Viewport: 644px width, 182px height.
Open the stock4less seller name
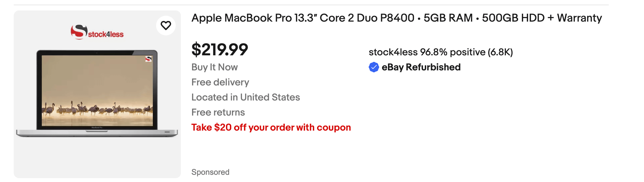tap(393, 52)
